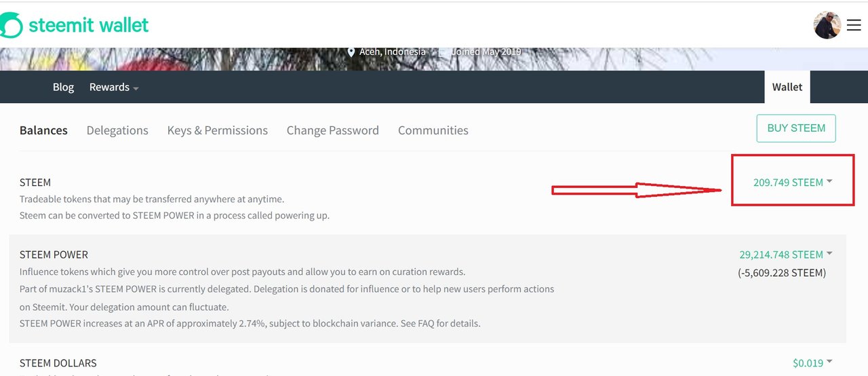Click the calendar icon beside Joined date
This screenshot has width=868, height=376.
pos(443,52)
